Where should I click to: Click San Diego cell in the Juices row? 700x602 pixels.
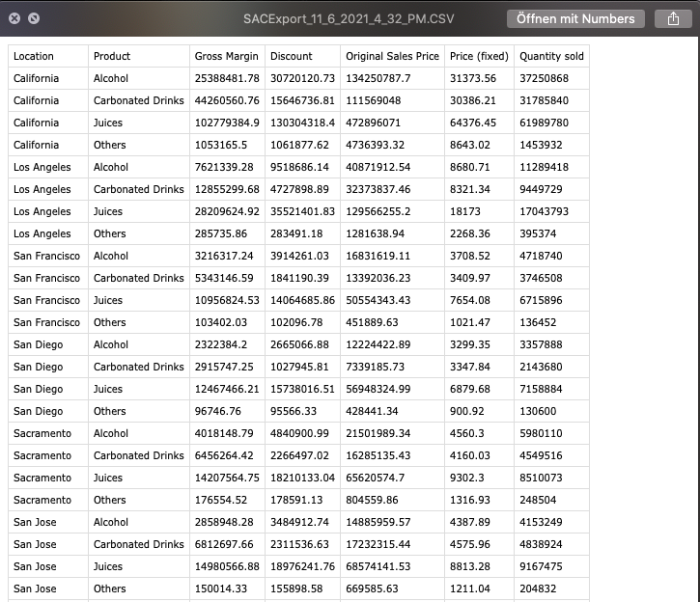(x=38, y=389)
